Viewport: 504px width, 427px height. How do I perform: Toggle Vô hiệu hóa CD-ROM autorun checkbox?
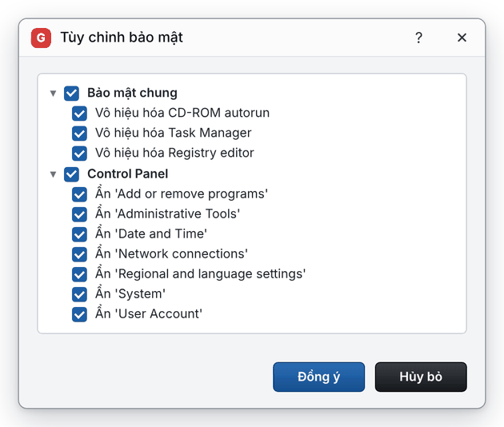click(79, 114)
